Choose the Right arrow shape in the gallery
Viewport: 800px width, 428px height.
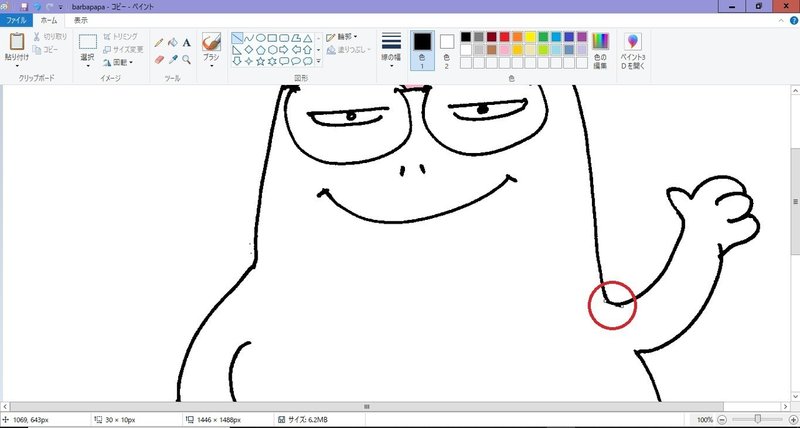click(x=284, y=50)
